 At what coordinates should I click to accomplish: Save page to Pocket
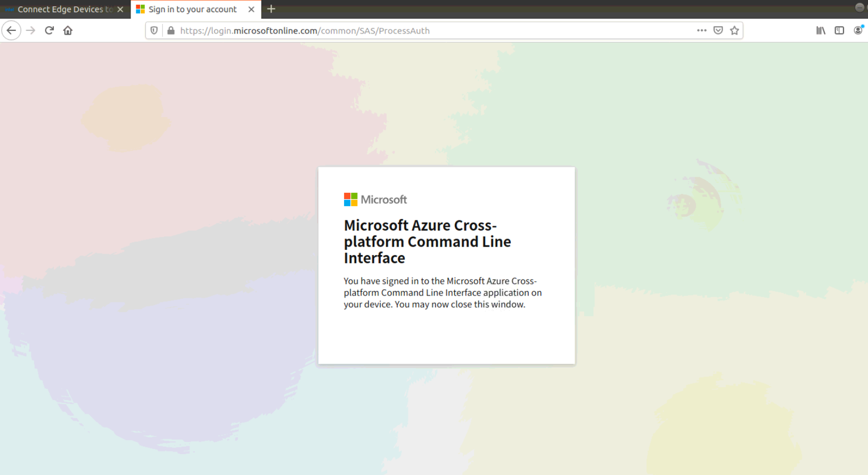tap(718, 30)
